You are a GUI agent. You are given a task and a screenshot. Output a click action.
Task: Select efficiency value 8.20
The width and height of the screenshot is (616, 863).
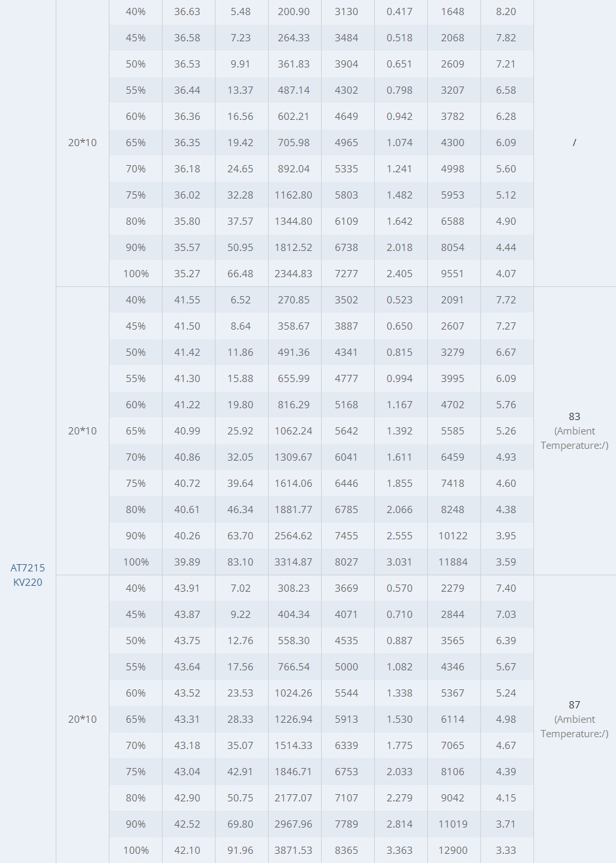506,11
